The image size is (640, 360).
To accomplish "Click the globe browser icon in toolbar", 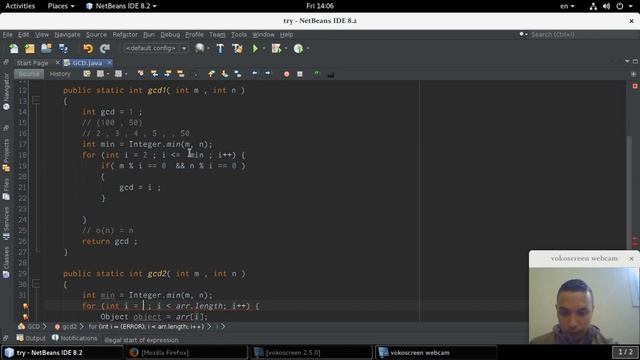I will 199,49.
